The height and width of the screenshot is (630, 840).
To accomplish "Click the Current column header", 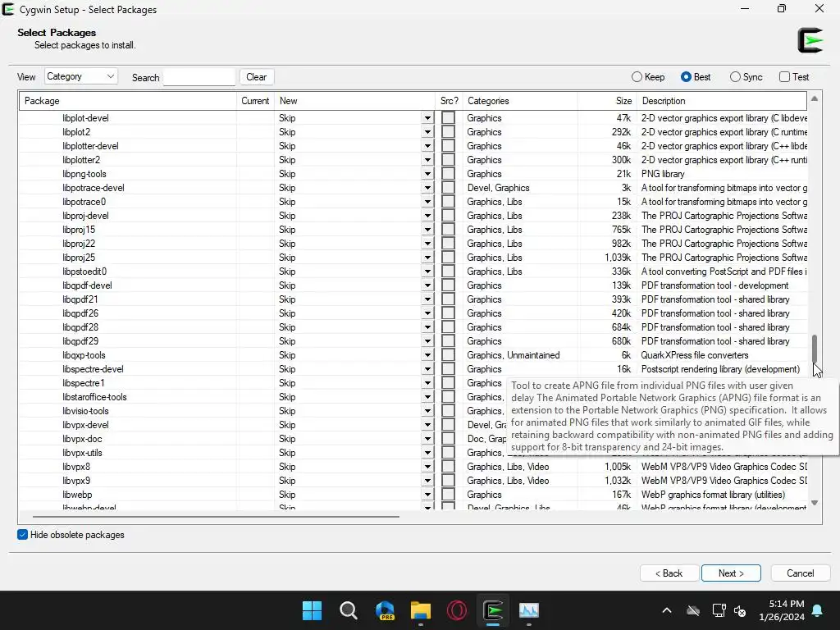I will coord(256,101).
